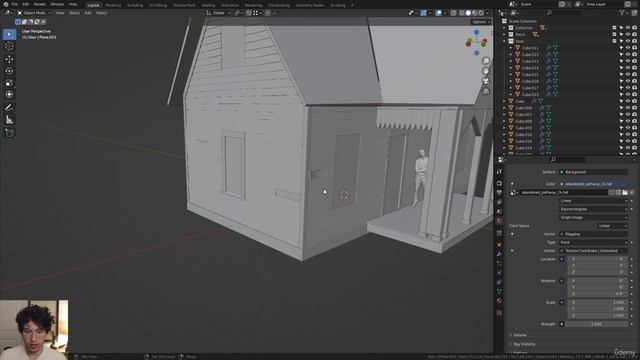The height and width of the screenshot is (360, 640).
Task: Open the Modifiers wrench properties tab
Action: click(x=499, y=254)
